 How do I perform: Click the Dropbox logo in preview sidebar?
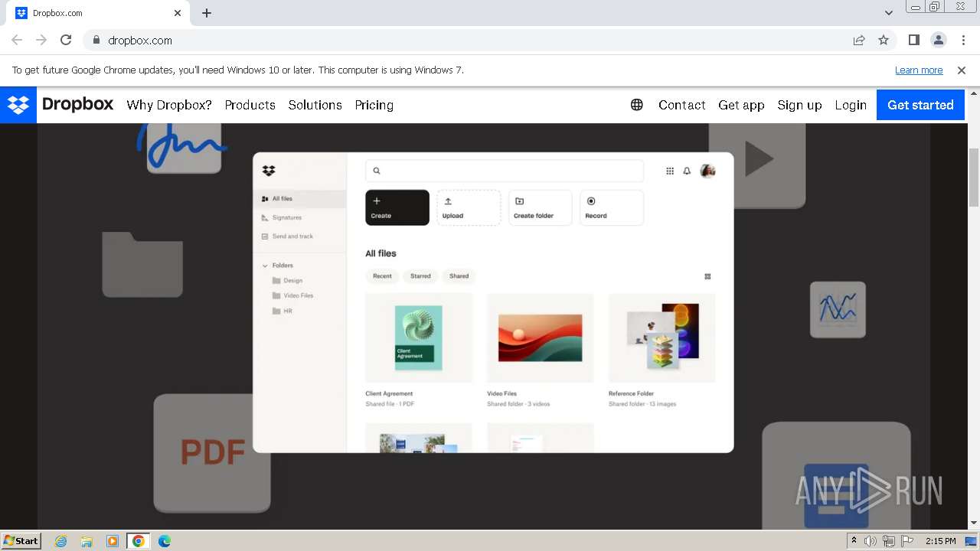pyautogui.click(x=268, y=171)
